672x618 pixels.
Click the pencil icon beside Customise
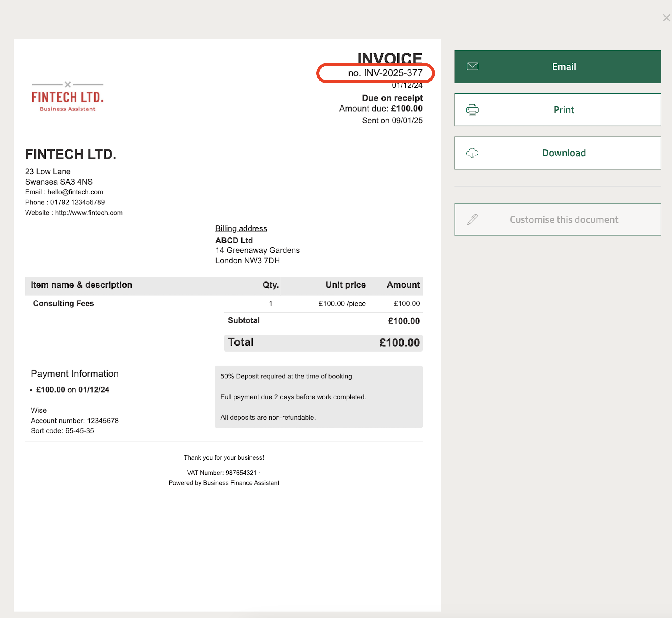coord(472,220)
